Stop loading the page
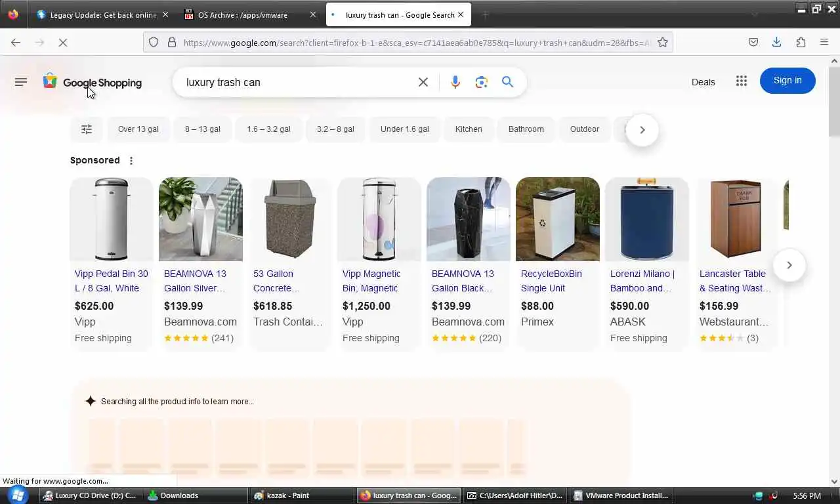Viewport: 840px width, 504px height. point(63,43)
